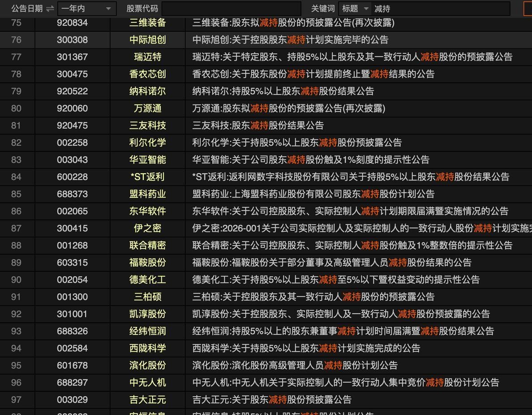Click stock code 603315
Viewport: 532px width, 415px height.
coord(72,262)
